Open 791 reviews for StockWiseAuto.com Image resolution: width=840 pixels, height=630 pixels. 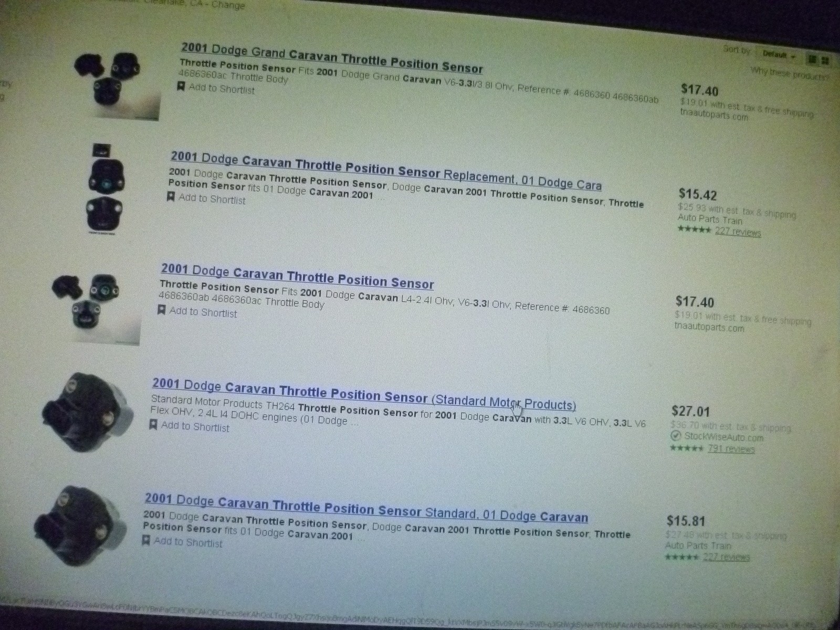731,449
